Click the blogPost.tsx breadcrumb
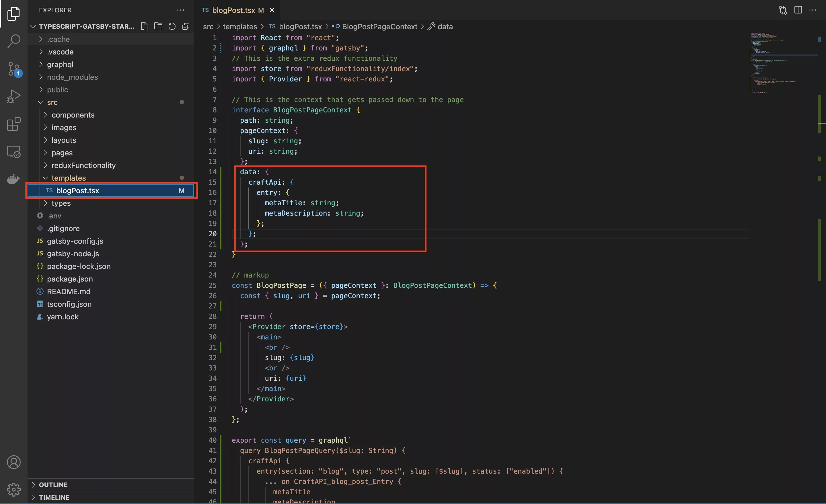This screenshot has height=504, width=826. coord(300,26)
